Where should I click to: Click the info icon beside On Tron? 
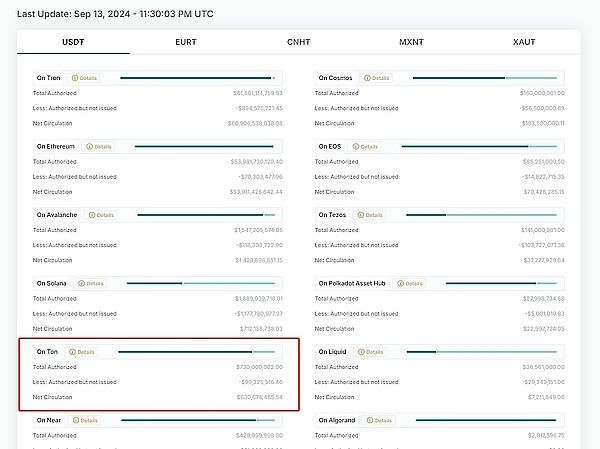click(75, 78)
